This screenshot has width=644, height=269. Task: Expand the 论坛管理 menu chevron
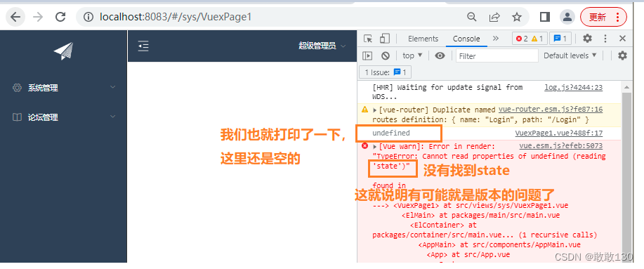(113, 117)
